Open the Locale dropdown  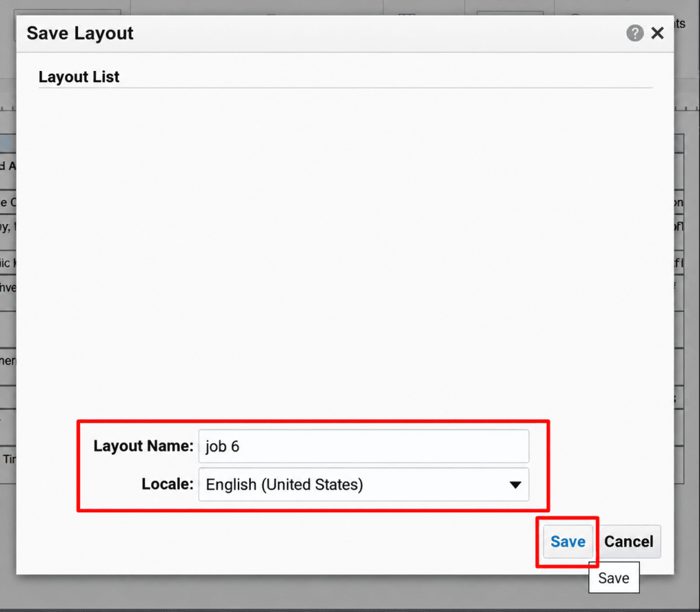(x=364, y=484)
